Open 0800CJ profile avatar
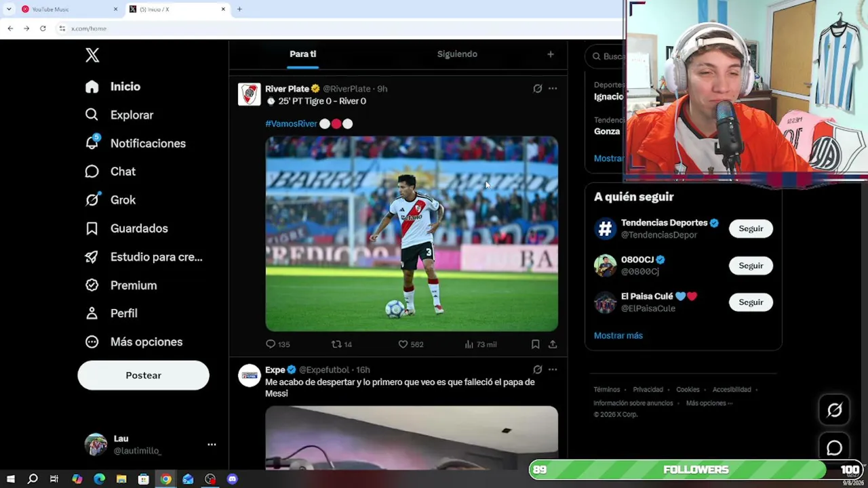The height and width of the screenshot is (488, 868). click(606, 266)
